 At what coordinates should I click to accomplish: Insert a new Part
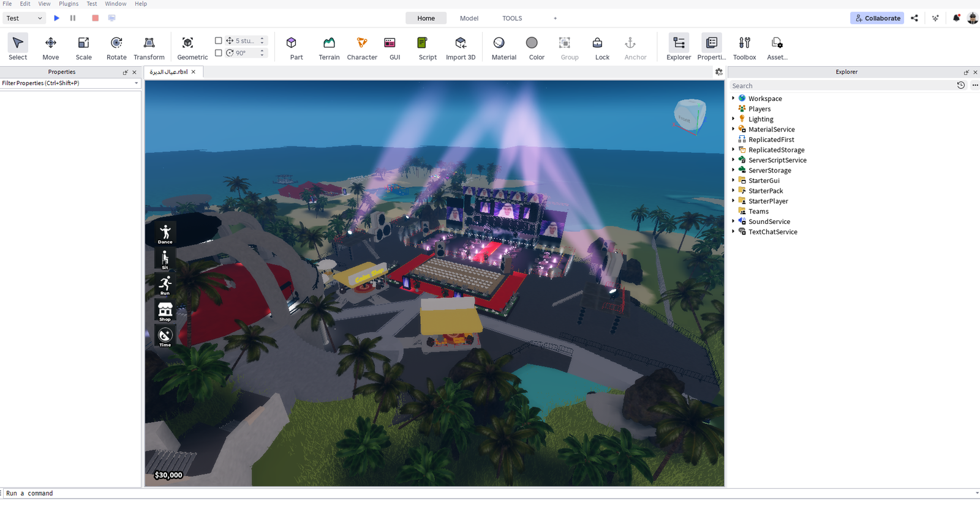(x=296, y=47)
